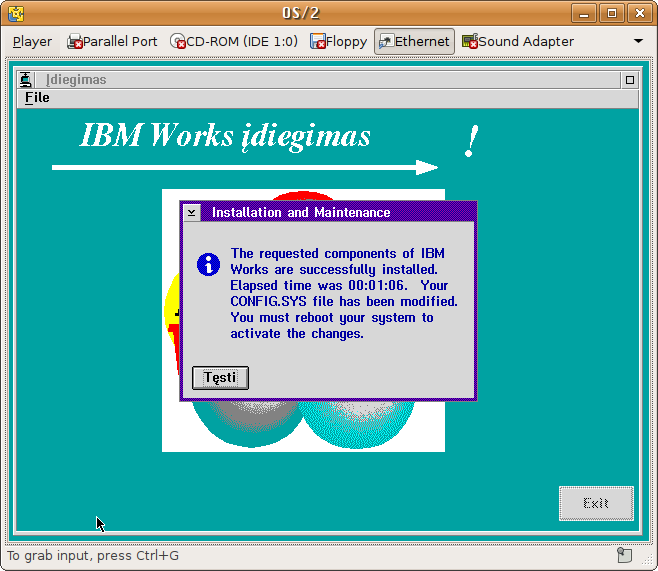Click the CD-ROM (IDE 1:0) device button
The image size is (658, 571).
(x=234, y=42)
